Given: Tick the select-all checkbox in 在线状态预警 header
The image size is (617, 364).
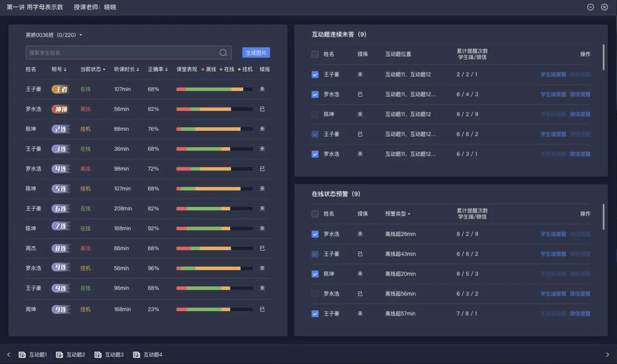Looking at the screenshot, I should click(x=315, y=214).
